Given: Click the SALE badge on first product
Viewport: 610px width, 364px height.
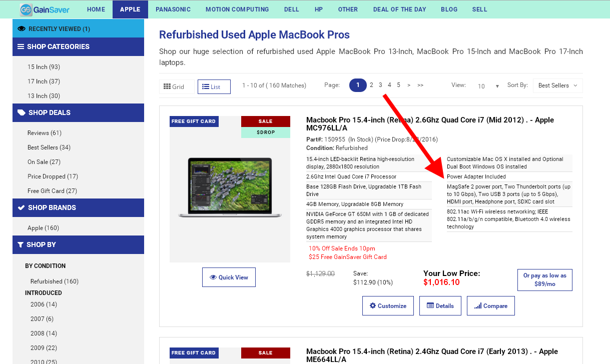Looking at the screenshot, I should pos(265,121).
